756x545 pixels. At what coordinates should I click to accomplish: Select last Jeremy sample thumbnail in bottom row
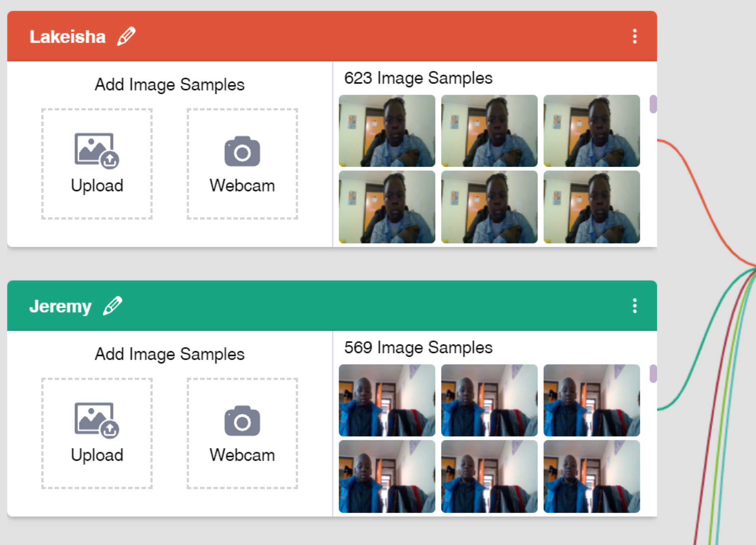point(591,476)
